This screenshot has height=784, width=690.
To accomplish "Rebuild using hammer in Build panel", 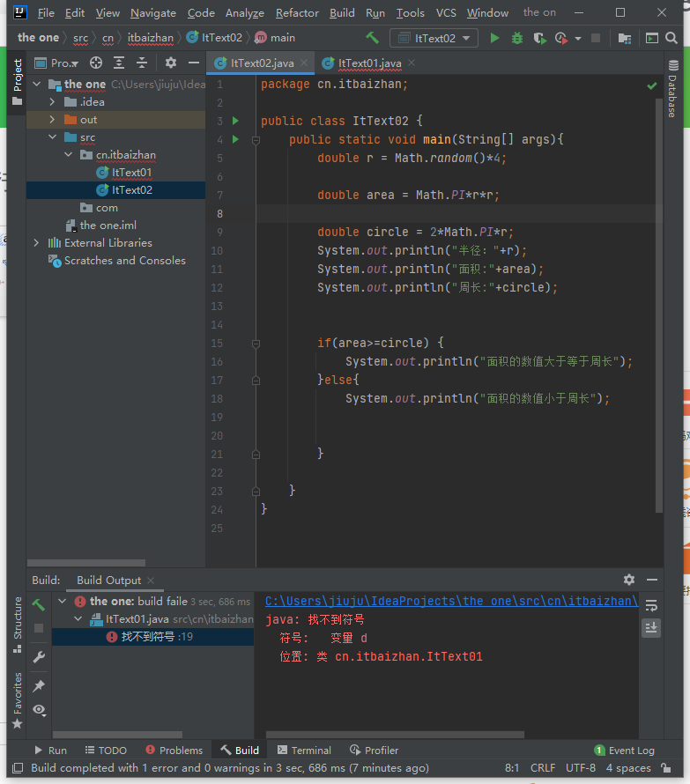I will click(39, 604).
